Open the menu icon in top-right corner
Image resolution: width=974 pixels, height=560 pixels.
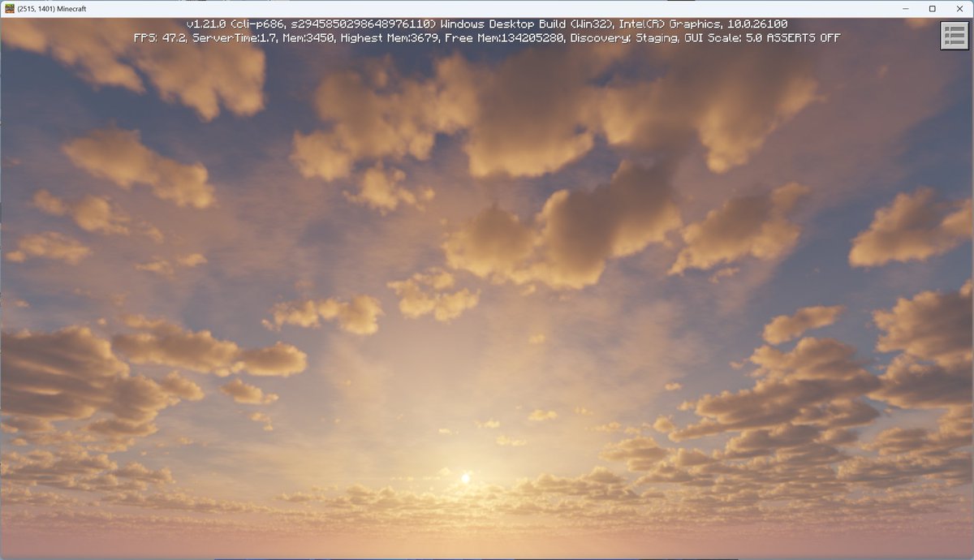[x=955, y=37]
